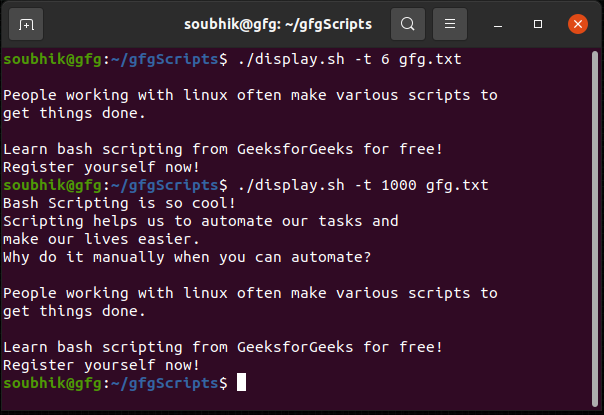
Task: Click the first 'Learn bash scripting from GeeksforGeeks' line
Action: pyautogui.click(x=223, y=149)
